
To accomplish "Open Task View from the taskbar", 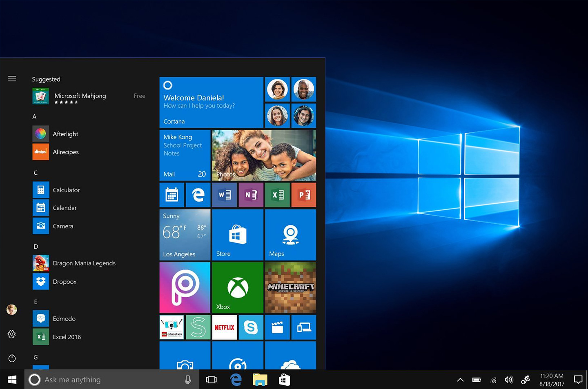I will (211, 380).
